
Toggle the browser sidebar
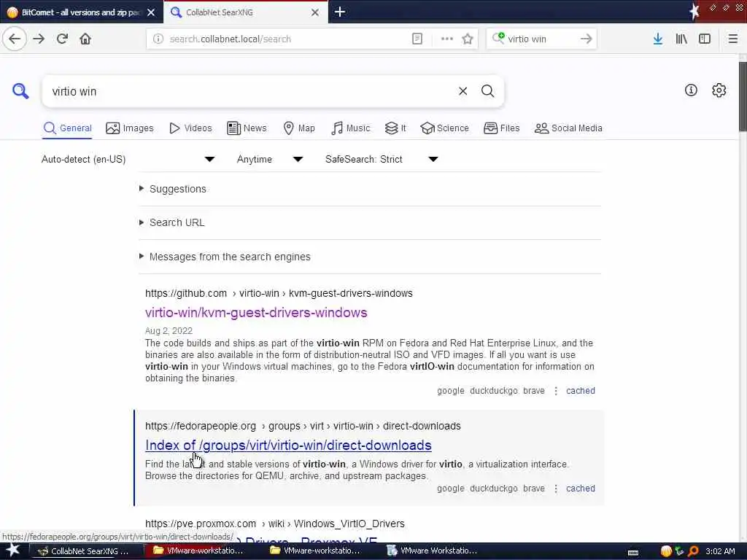click(x=705, y=39)
